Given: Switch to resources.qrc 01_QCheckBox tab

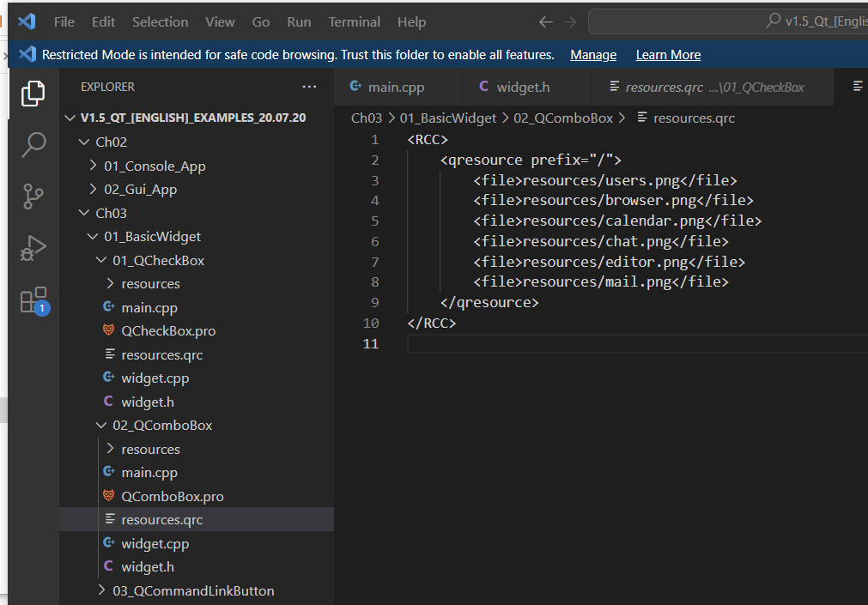Looking at the screenshot, I should [x=713, y=87].
